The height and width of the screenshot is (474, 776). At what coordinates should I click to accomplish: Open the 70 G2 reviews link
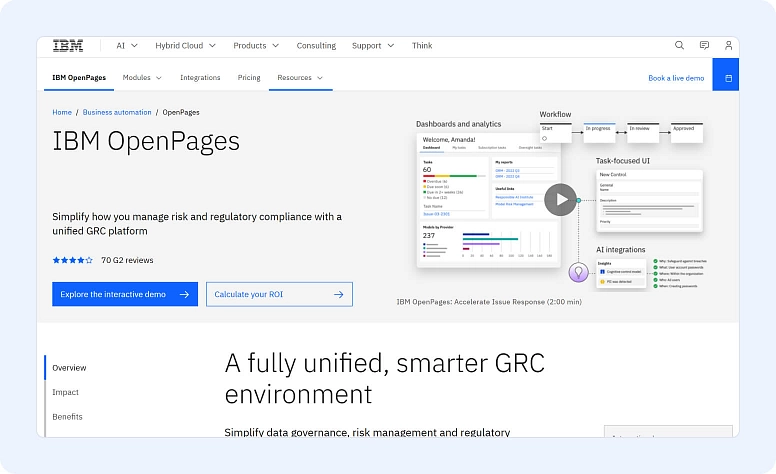tap(127, 260)
